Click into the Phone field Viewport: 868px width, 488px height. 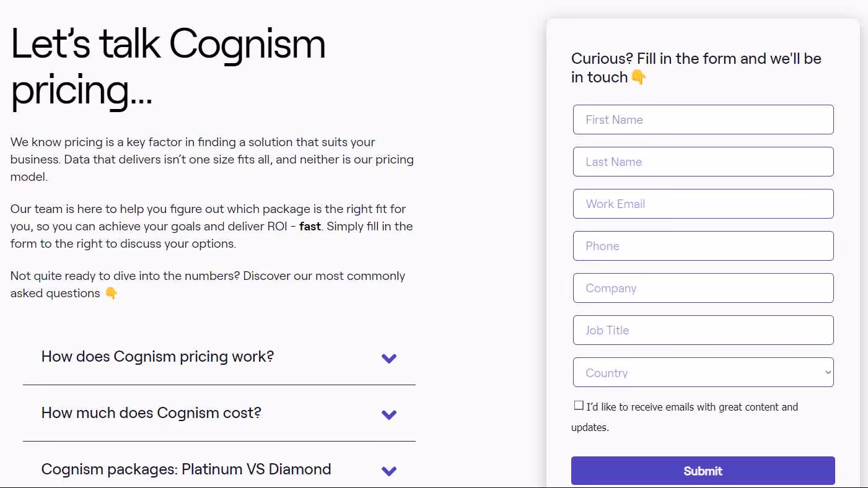[703, 246]
